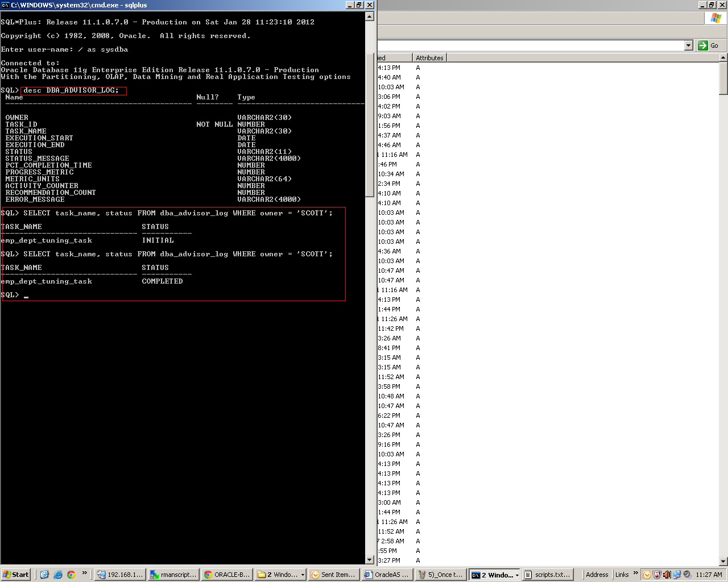This screenshot has width=728, height=582.
Task: Launch Internet Explorer from Quick Launch
Action: pos(57,575)
